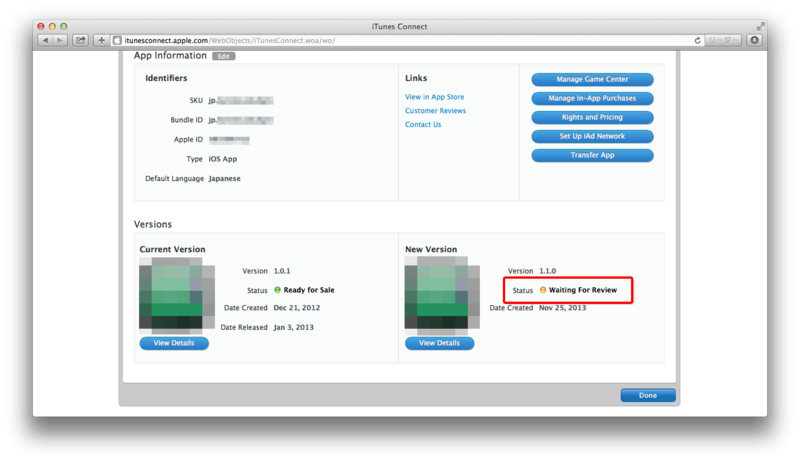Click Manage Game Center button
Viewport: 800px width, 462px height.
592,80
